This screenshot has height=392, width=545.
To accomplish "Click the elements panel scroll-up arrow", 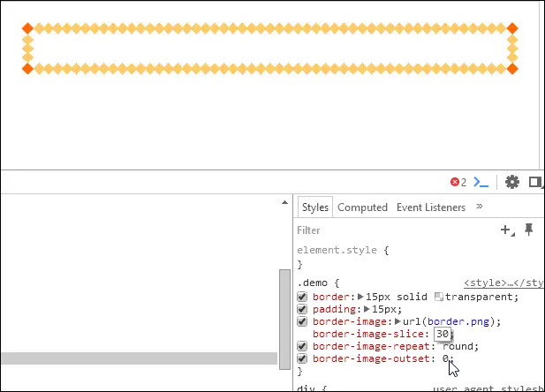I will (284, 202).
